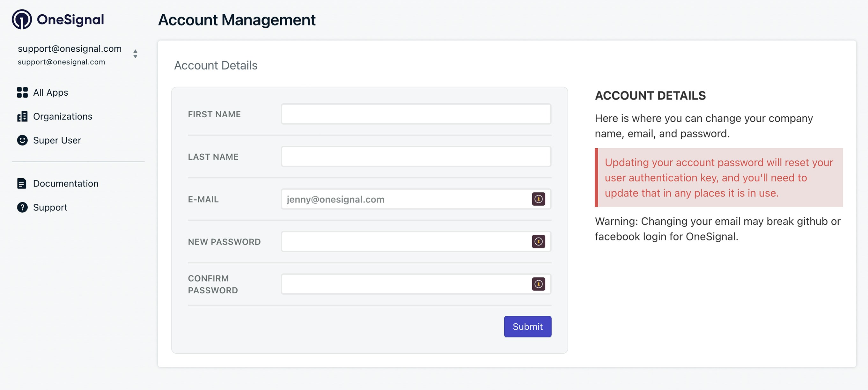Click the Super User smiley icon
868x390 pixels.
pyautogui.click(x=22, y=140)
